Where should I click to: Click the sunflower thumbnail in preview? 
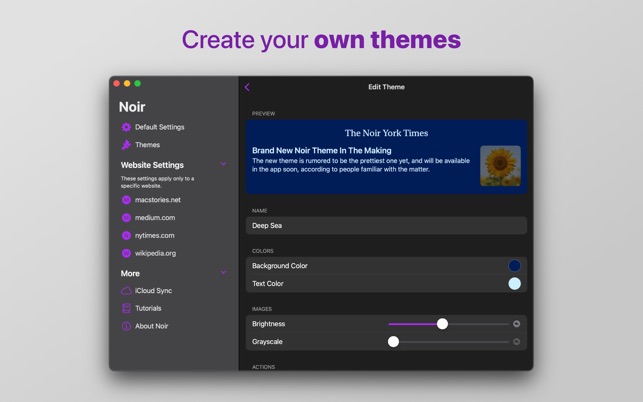[x=500, y=166]
